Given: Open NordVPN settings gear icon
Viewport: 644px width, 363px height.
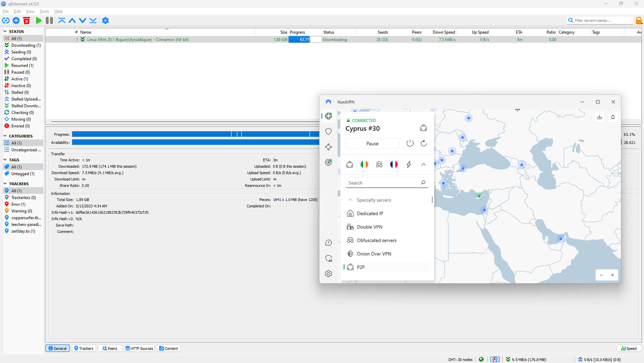Looking at the screenshot, I should pyautogui.click(x=329, y=273).
